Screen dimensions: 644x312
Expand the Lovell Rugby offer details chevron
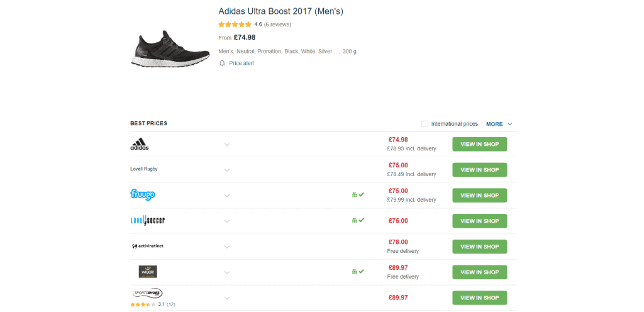point(226,170)
